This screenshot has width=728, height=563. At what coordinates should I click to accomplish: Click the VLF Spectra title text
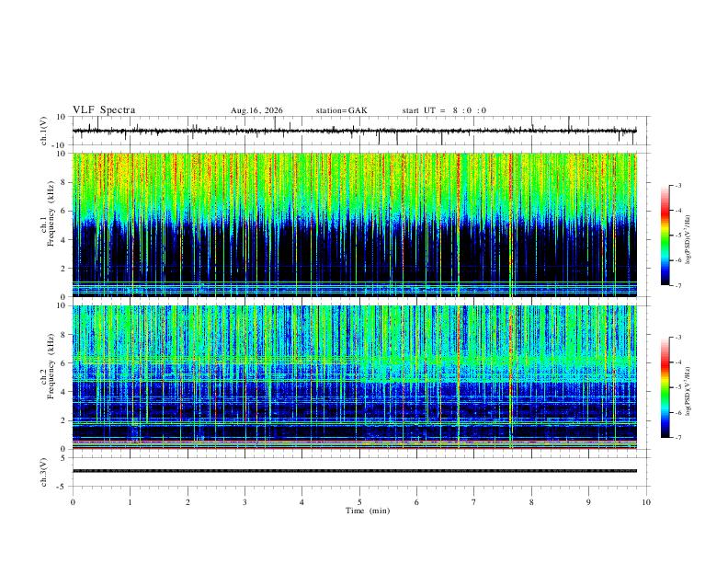point(104,110)
